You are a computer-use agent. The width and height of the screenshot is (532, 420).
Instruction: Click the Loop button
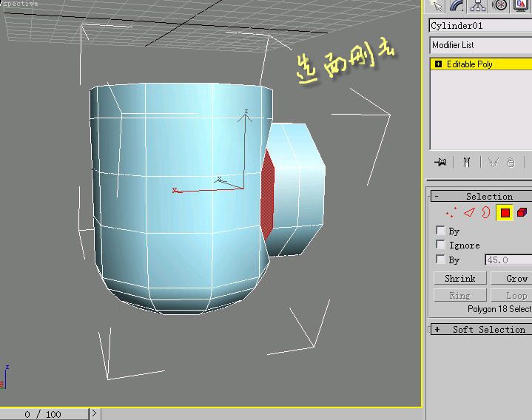coord(511,295)
